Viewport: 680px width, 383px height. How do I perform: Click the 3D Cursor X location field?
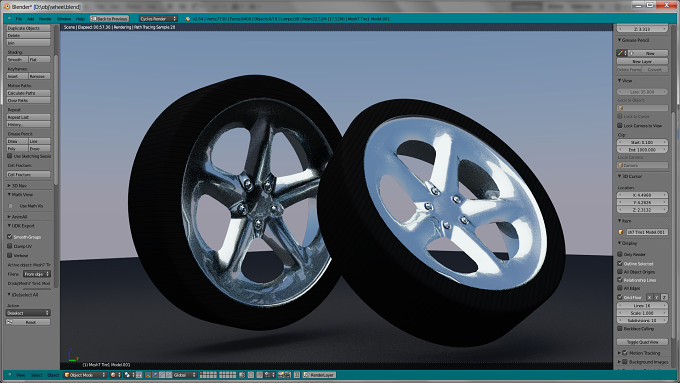point(642,195)
